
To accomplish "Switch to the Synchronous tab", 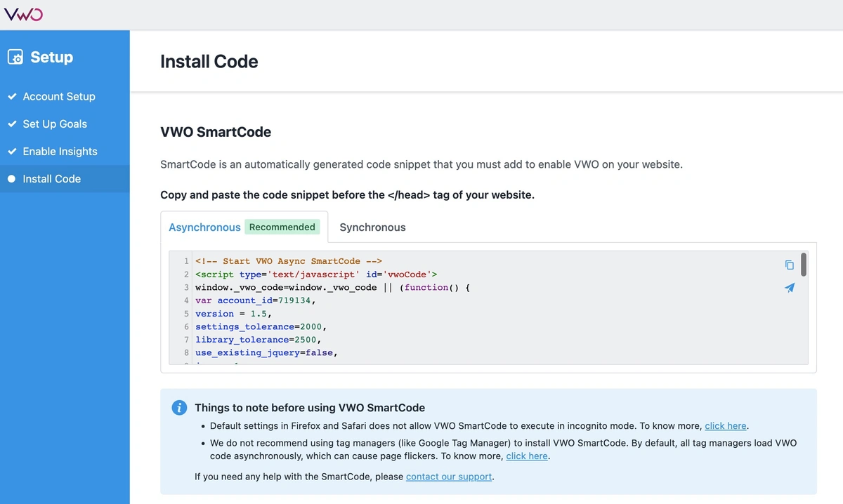I will (x=372, y=227).
